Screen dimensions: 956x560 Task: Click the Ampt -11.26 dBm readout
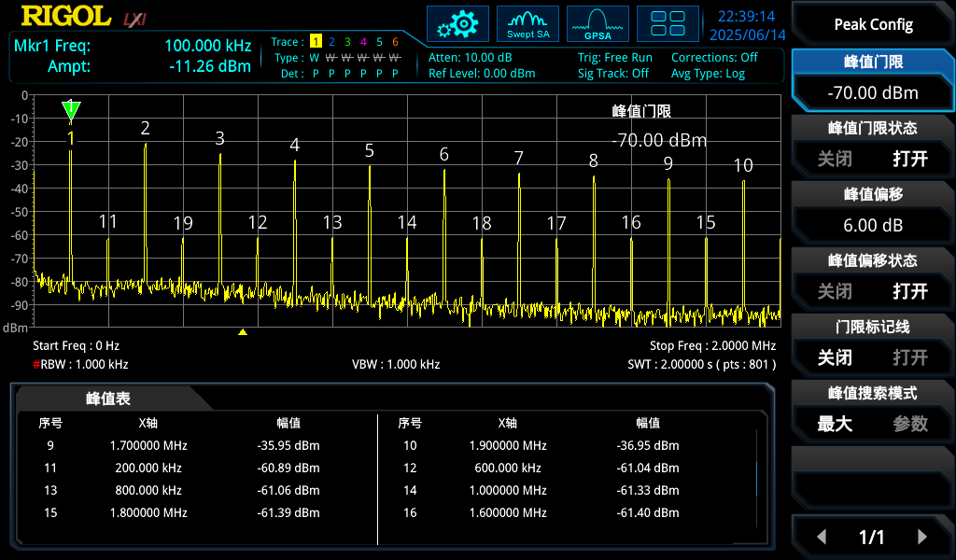pyautogui.click(x=149, y=66)
